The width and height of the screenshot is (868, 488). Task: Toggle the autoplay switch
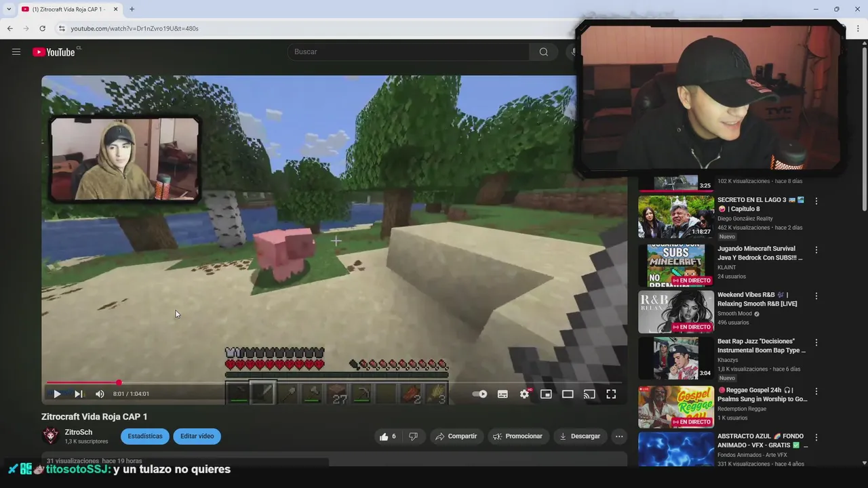tap(479, 394)
